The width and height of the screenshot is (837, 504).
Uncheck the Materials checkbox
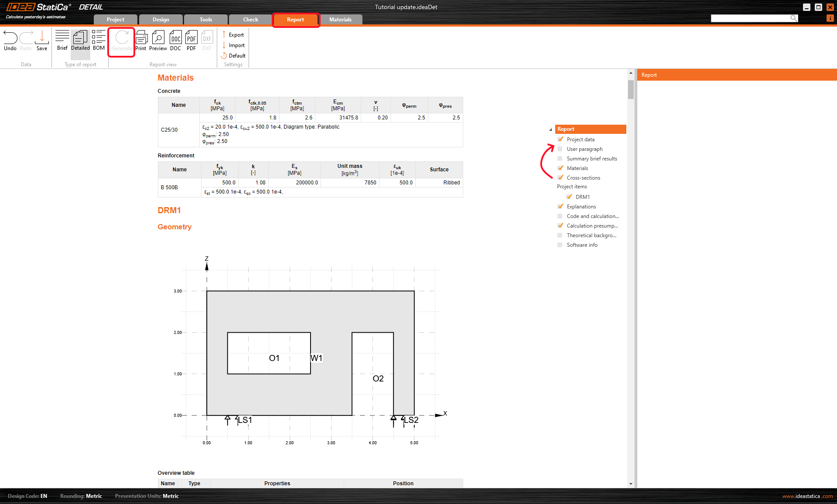[560, 168]
